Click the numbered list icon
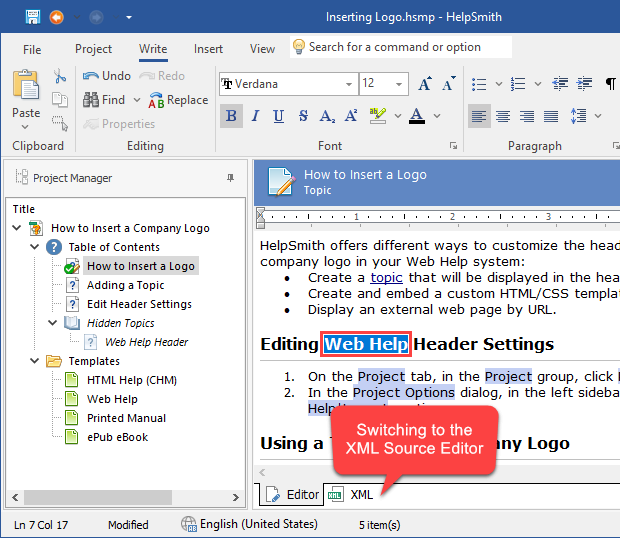Viewport: 620px width, 538px height. coord(518,84)
